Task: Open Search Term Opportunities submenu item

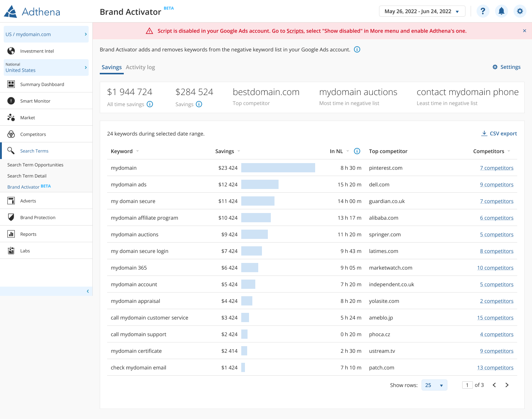Action: pyautogui.click(x=35, y=165)
